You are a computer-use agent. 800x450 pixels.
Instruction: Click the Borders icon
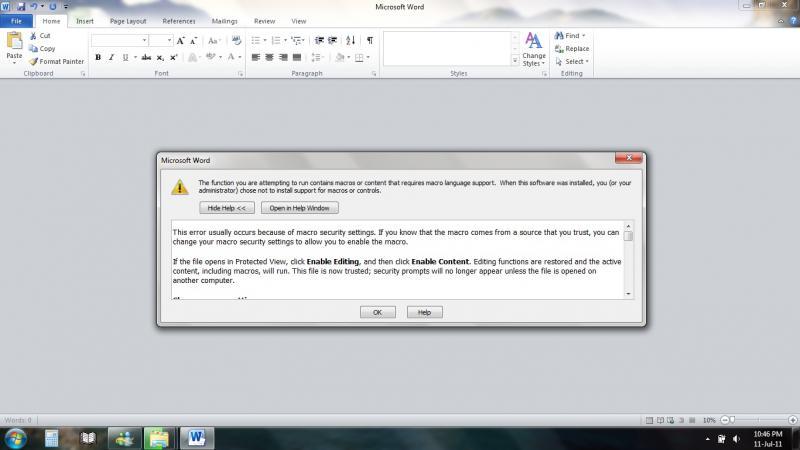click(x=359, y=57)
